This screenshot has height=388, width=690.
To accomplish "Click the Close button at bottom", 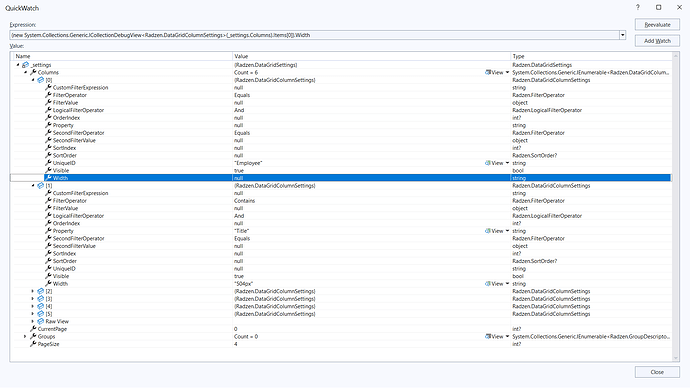I will (x=657, y=372).
